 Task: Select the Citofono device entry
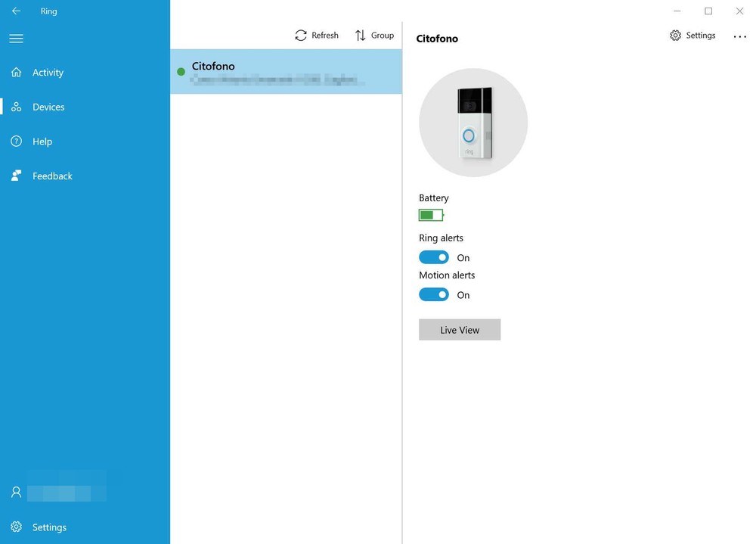[x=286, y=72]
